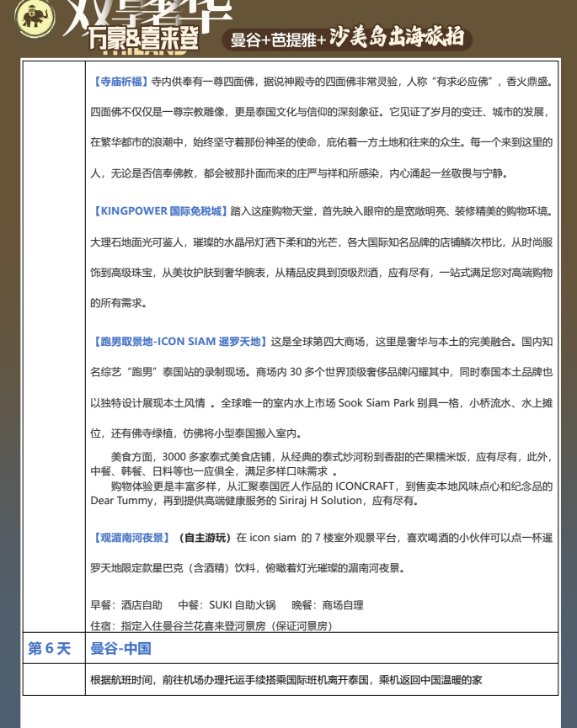
Task: Click the line starting 根据航班时间
Action: point(286,680)
